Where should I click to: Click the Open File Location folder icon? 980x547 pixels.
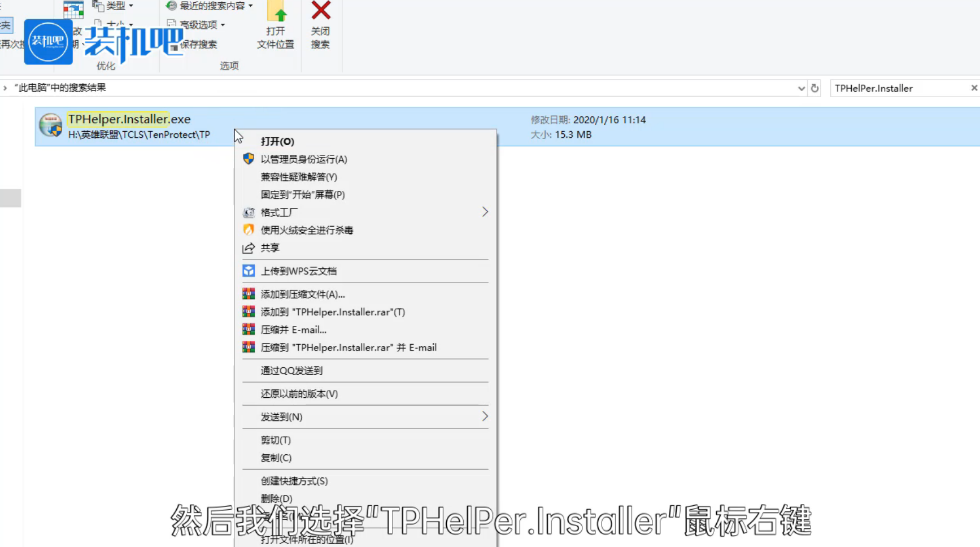coord(276,11)
